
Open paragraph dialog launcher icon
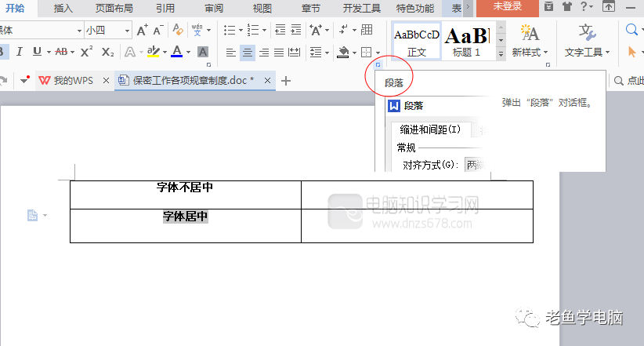coord(378,65)
